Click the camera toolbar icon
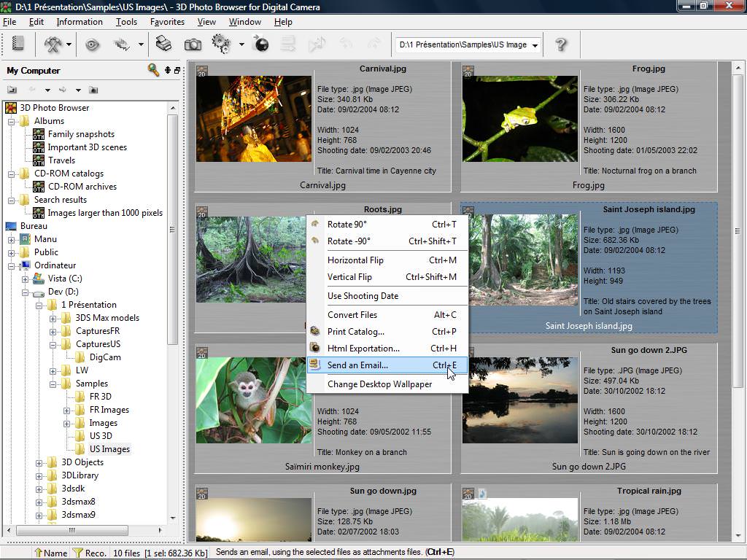Image resolution: width=747 pixels, height=560 pixels. [x=193, y=44]
